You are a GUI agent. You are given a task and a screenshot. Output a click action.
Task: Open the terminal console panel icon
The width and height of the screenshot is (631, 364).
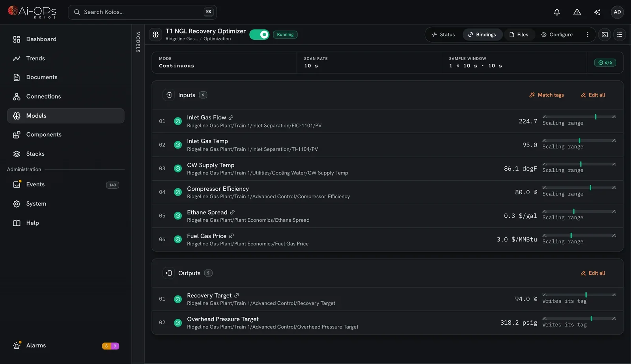(x=605, y=35)
